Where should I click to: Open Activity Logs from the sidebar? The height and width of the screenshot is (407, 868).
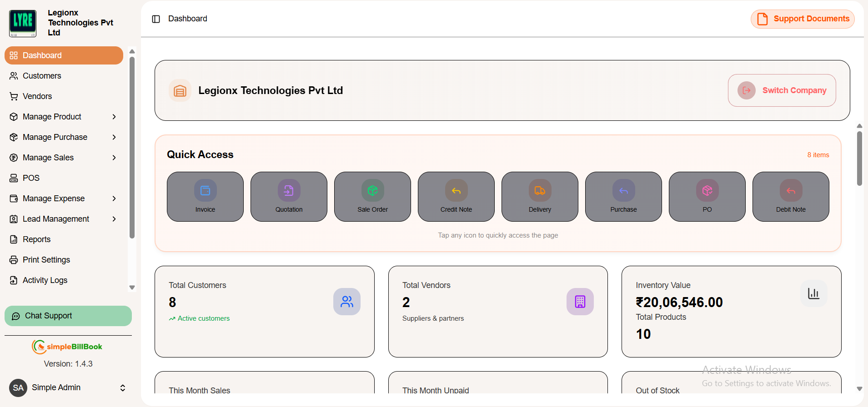64,280
